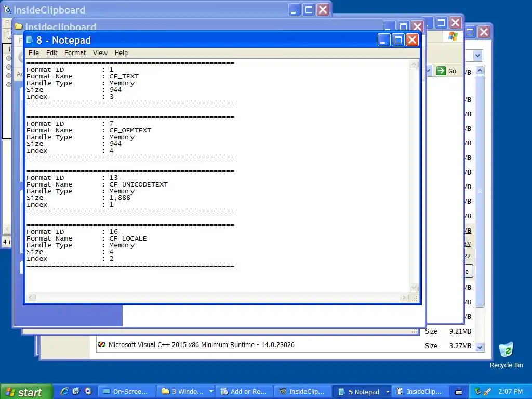This screenshot has width=532, height=399.
Task: Close the Add or Remove Programs window
Action: pyautogui.click(x=484, y=32)
